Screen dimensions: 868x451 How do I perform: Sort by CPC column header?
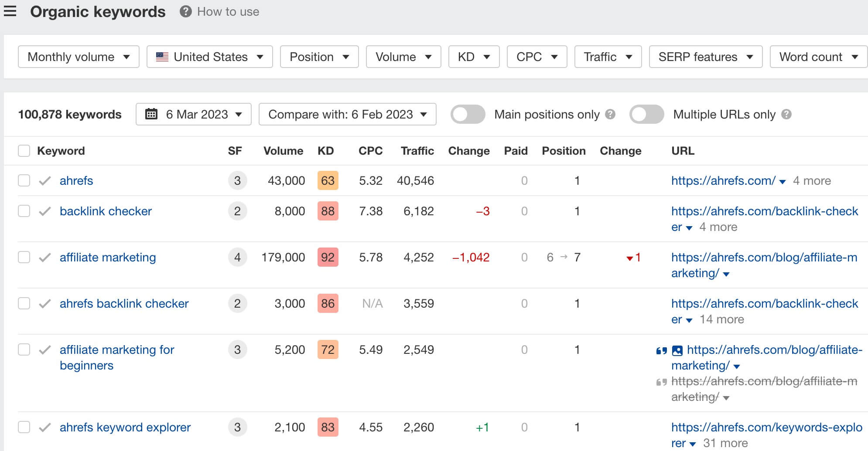(x=370, y=151)
